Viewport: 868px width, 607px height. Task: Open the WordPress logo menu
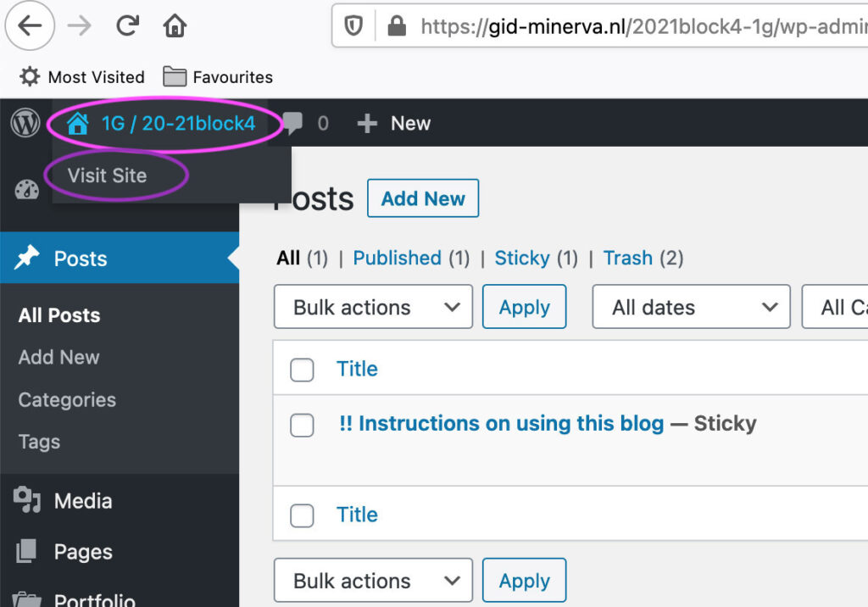(25, 124)
